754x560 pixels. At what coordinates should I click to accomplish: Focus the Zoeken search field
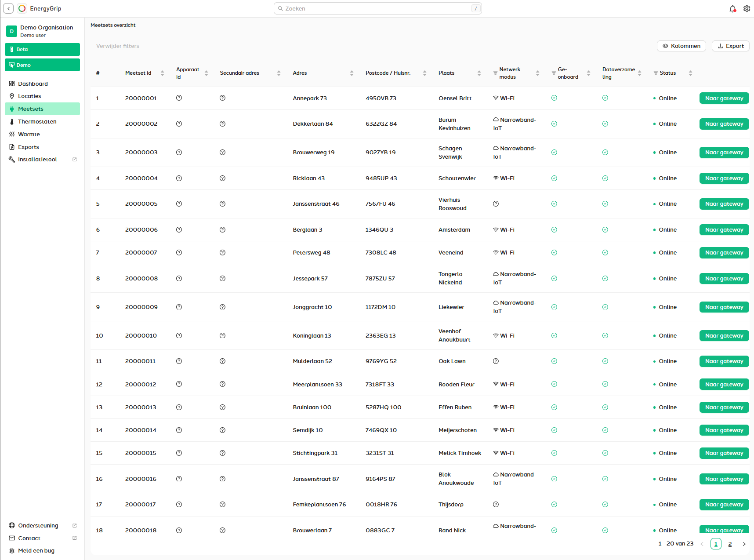tap(377, 8)
